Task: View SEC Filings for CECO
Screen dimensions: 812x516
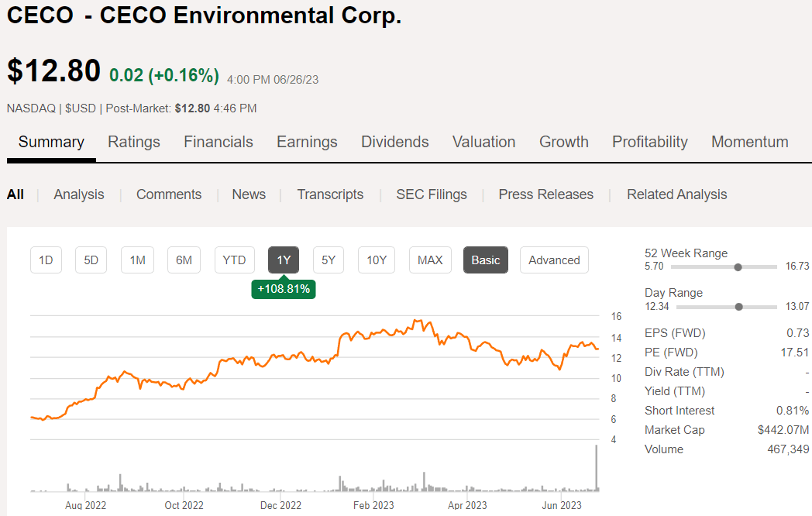Action: tap(431, 194)
